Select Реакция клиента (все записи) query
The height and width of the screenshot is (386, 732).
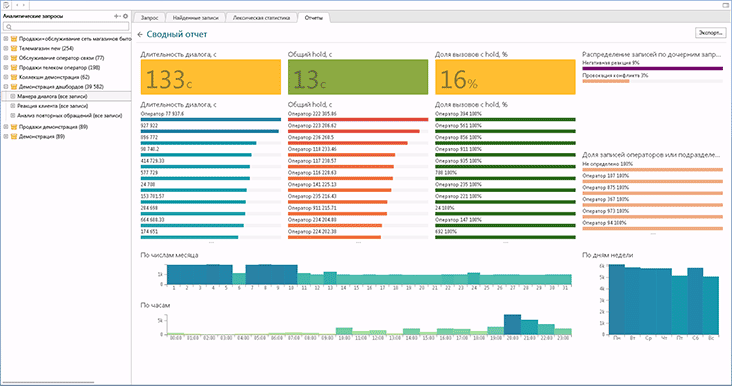click(x=52, y=106)
